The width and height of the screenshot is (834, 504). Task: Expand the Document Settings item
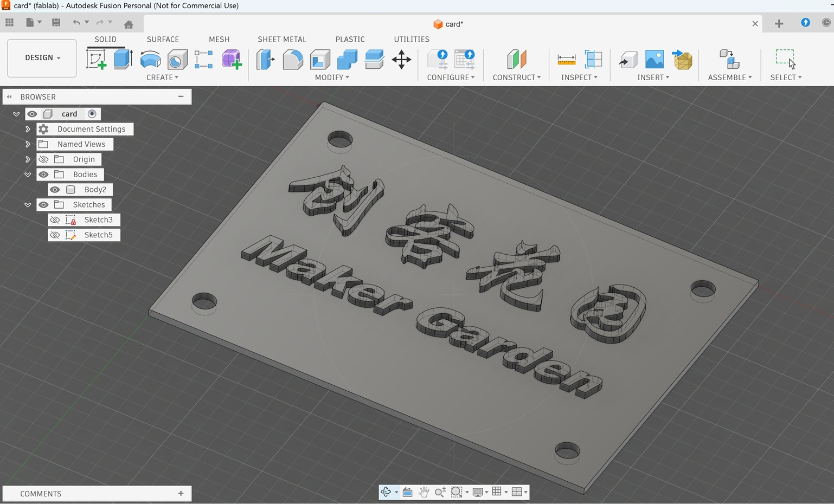pos(28,129)
